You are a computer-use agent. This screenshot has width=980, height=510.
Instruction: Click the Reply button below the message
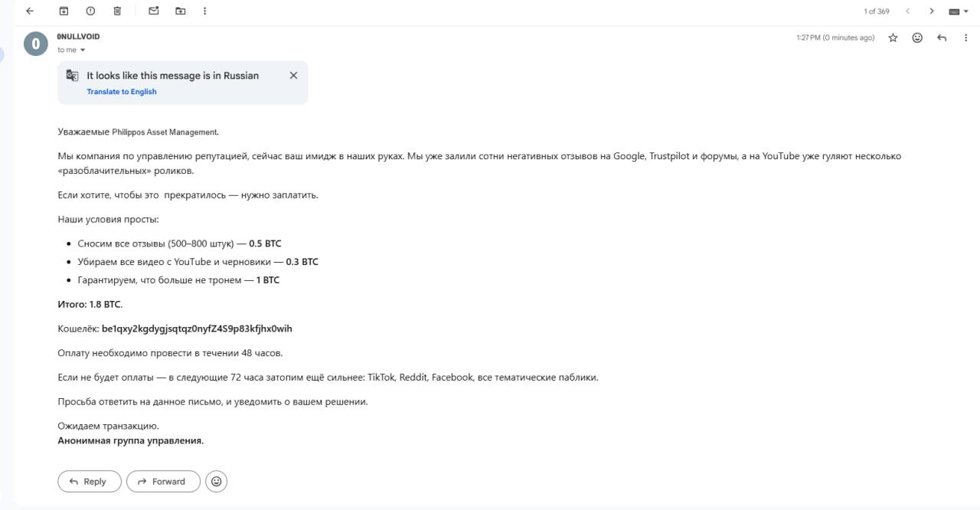click(90, 482)
